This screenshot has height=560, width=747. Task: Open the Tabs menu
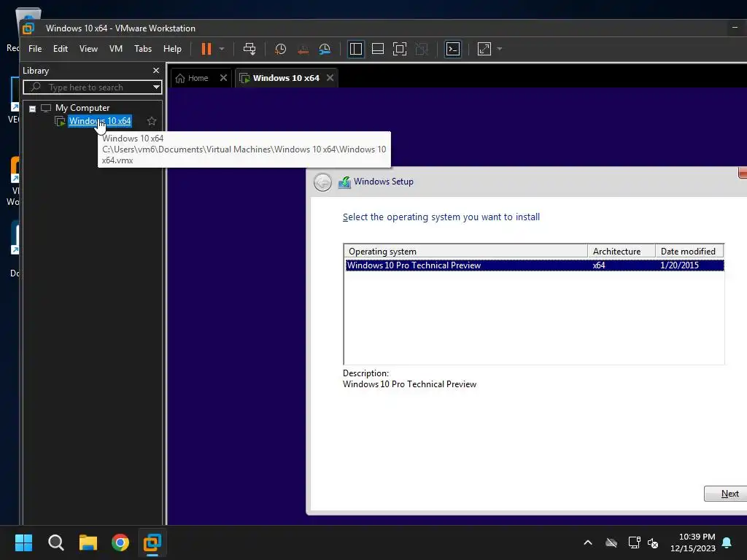click(x=143, y=49)
